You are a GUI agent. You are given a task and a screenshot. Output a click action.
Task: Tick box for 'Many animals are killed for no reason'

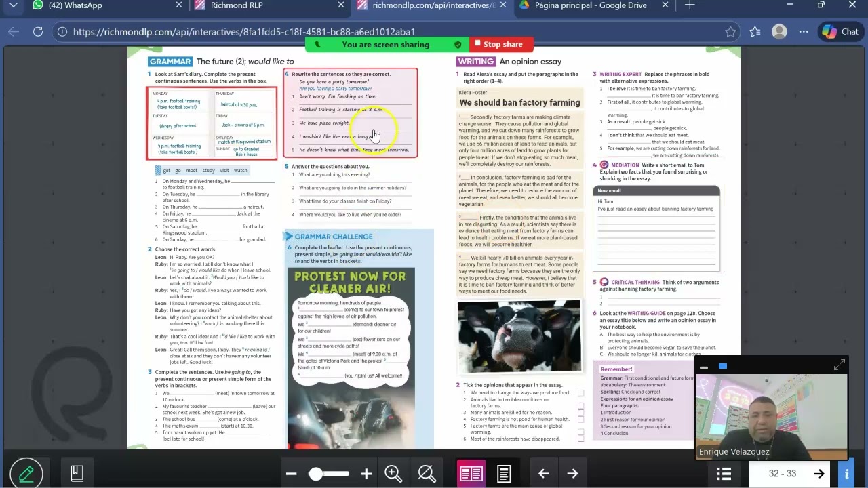[x=580, y=413]
